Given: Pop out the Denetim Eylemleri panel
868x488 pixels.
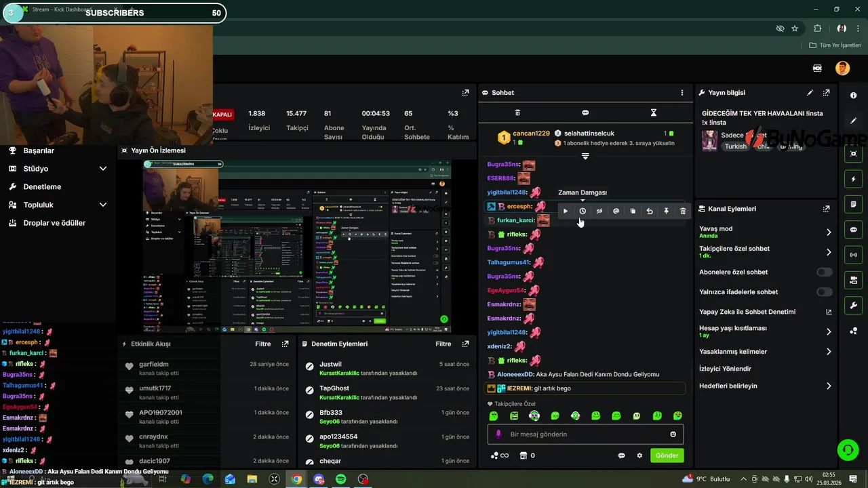Looking at the screenshot, I should coord(465,344).
